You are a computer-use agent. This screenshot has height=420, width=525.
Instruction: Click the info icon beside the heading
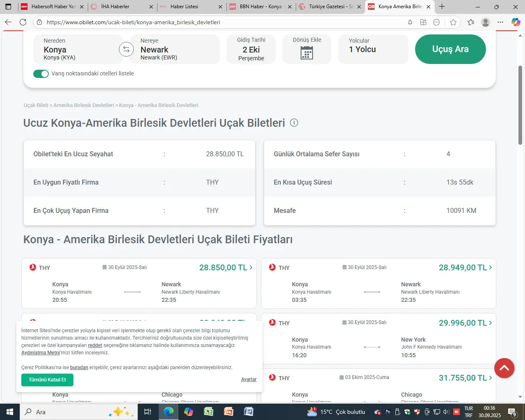click(x=294, y=123)
